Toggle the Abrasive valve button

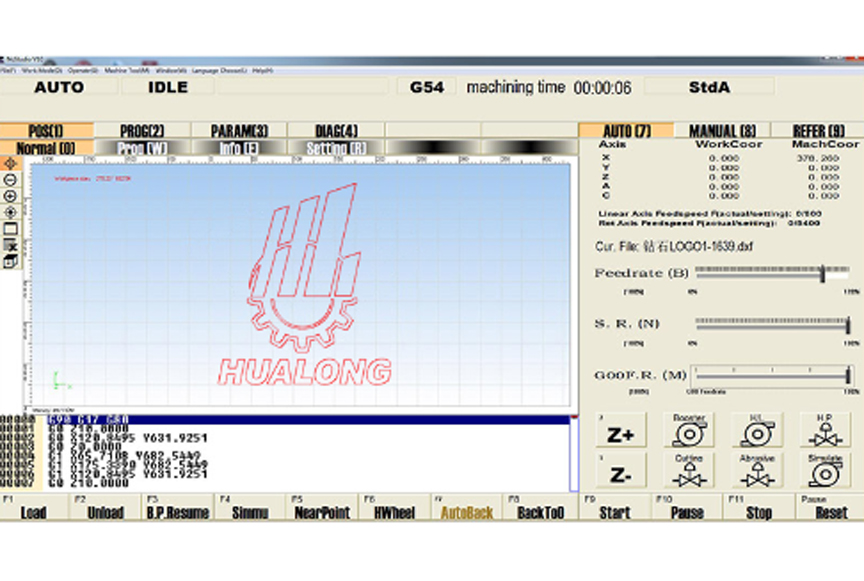click(x=757, y=471)
